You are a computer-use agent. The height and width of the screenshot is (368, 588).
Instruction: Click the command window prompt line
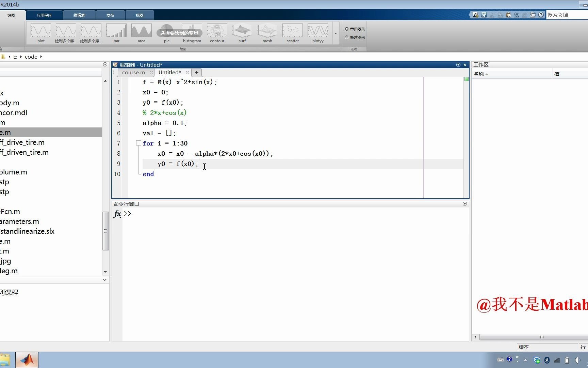(296, 214)
